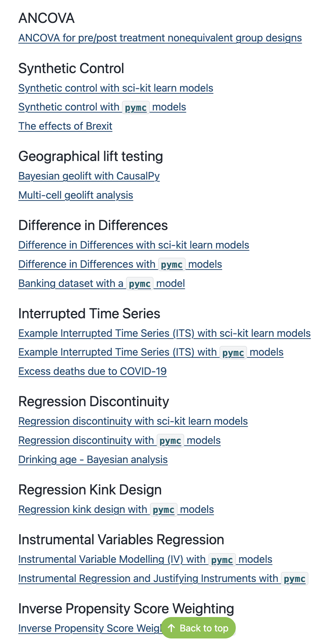
Task: Follow The effects of Brexit link
Action: (65, 126)
